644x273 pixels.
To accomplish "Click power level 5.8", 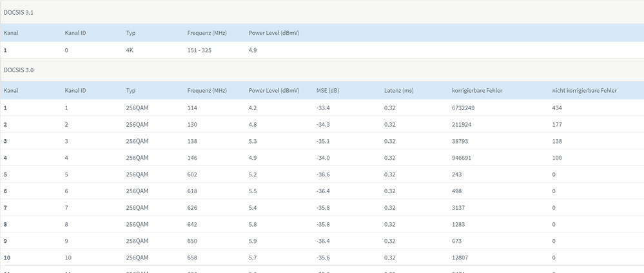I will [253, 224].
